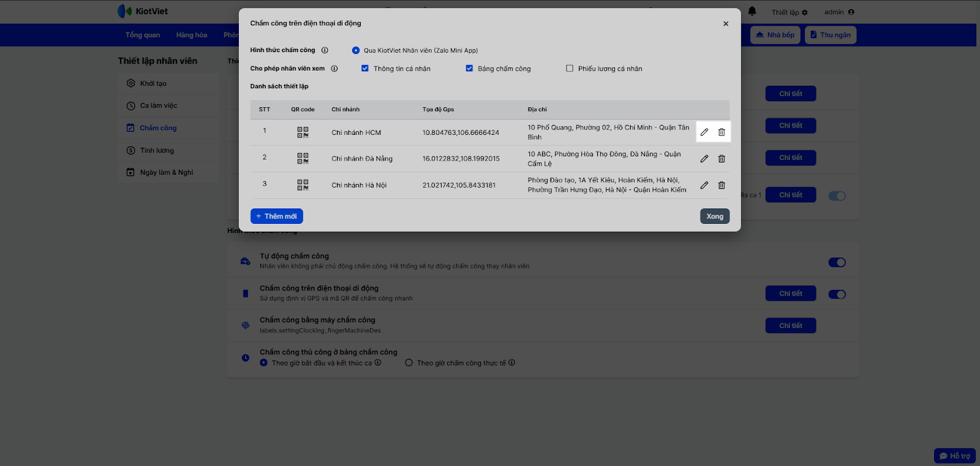980x466 pixels.
Task: Click info icon beside Cho phép nhân viên xem
Action: [x=334, y=69]
